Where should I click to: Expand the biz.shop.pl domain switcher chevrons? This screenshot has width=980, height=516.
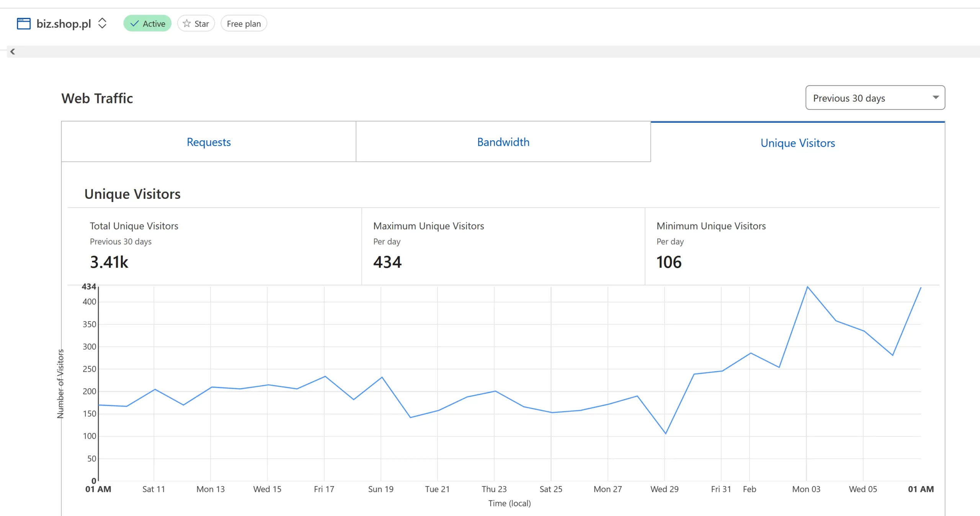102,23
